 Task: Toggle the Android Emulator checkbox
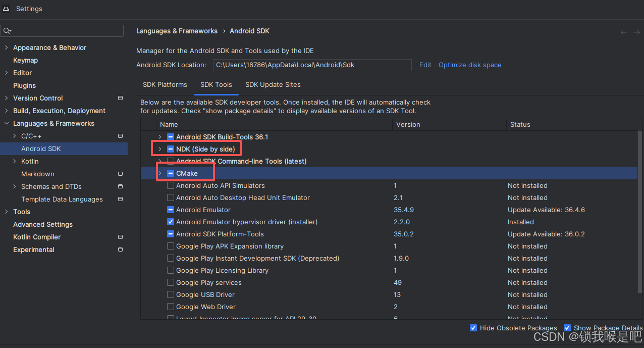[171, 210]
